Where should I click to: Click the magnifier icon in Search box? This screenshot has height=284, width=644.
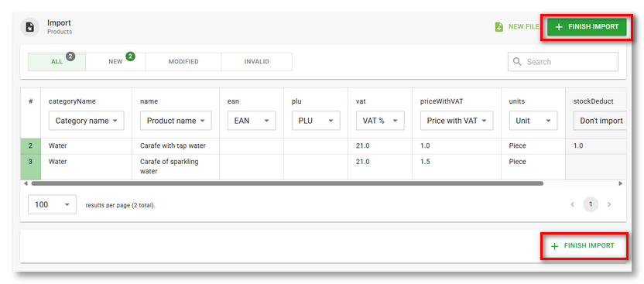point(517,62)
